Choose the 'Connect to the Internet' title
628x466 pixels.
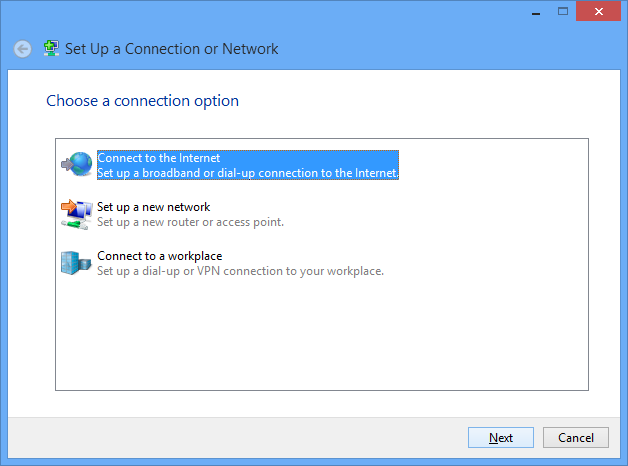tap(159, 158)
